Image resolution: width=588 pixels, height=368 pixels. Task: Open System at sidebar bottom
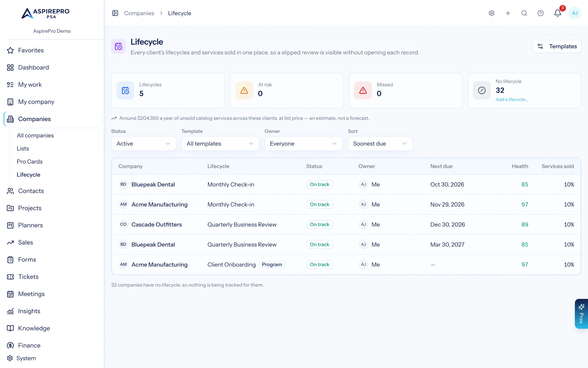click(x=26, y=358)
